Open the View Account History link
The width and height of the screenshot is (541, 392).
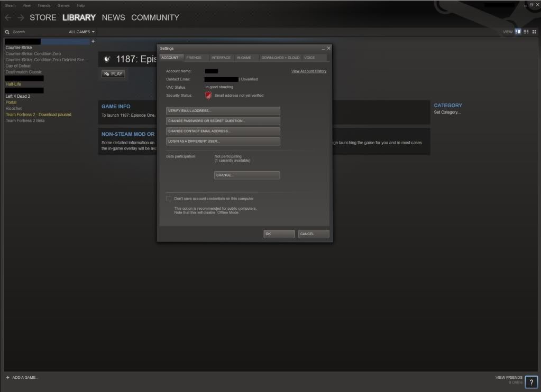pos(309,71)
